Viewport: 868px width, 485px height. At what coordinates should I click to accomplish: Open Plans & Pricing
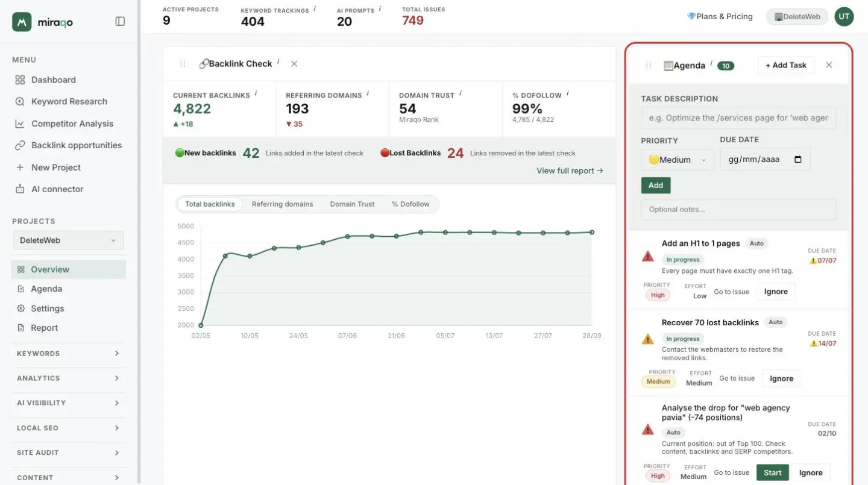click(720, 17)
